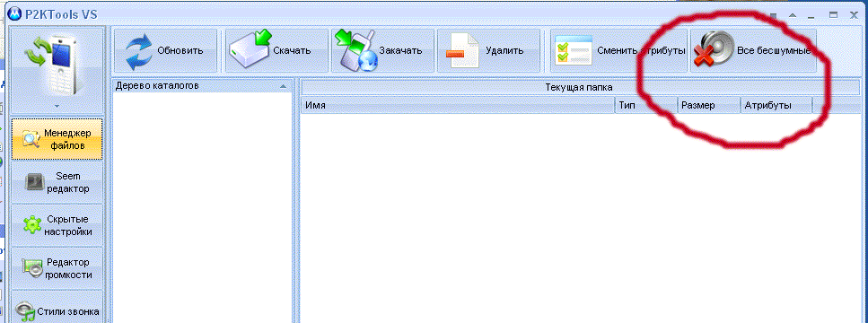The image size is (868, 323).
Task: Click the Удалить delete button
Action: coord(488,50)
